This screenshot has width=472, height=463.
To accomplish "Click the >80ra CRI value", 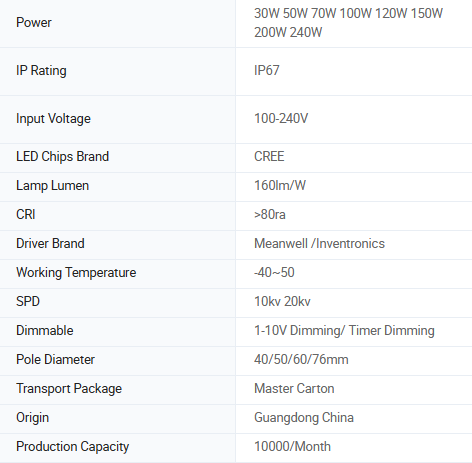I will (x=270, y=214).
